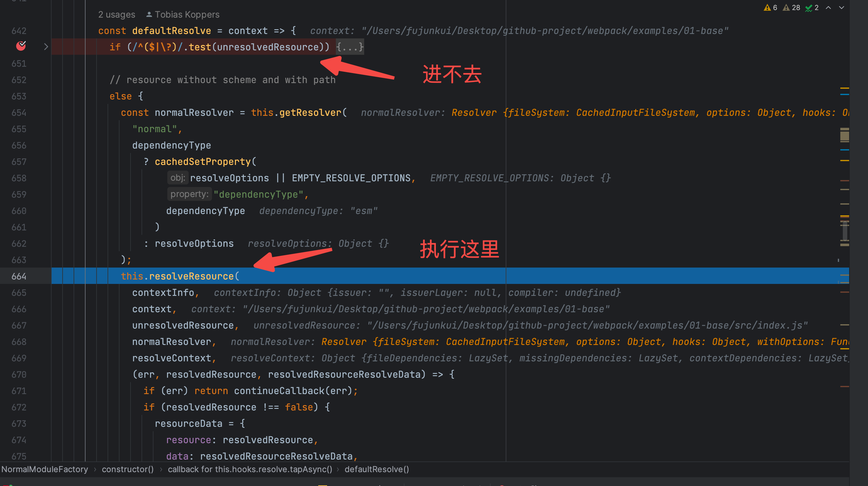
Task: Select NormalModuleFactory in the breadcrumb bar
Action: 44,469
